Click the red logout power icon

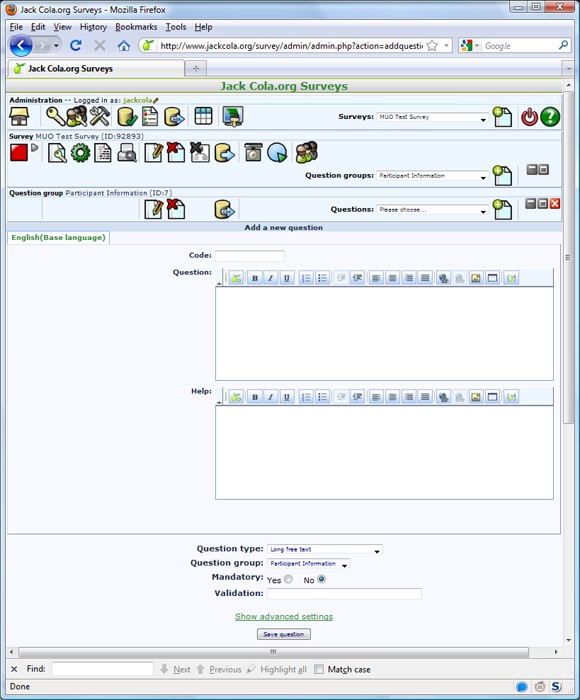tap(530, 117)
